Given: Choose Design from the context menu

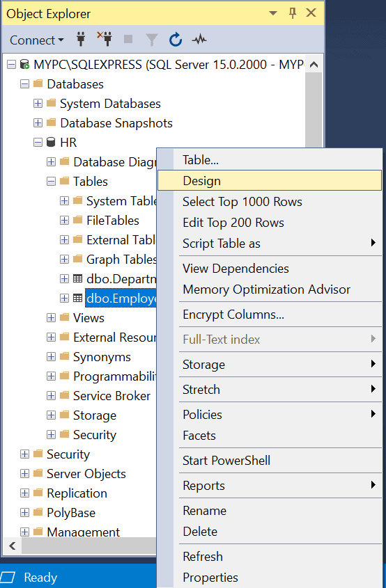Looking at the screenshot, I should [x=269, y=181].
